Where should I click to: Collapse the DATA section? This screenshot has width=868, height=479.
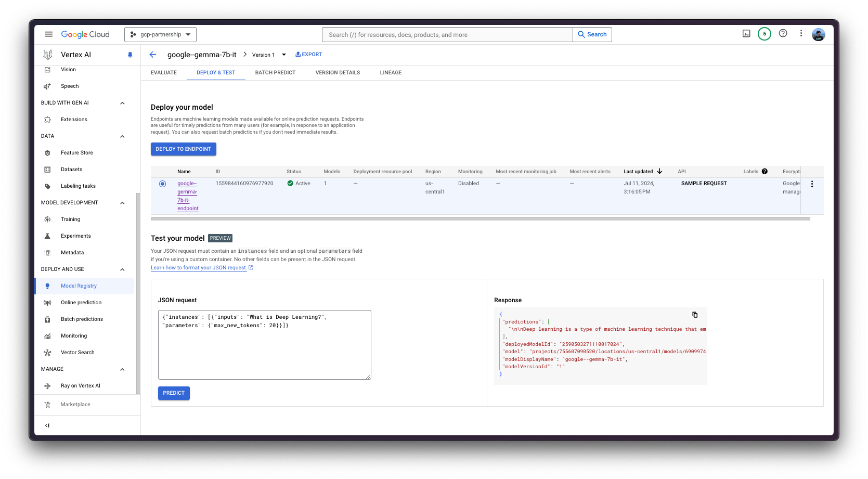(x=122, y=136)
